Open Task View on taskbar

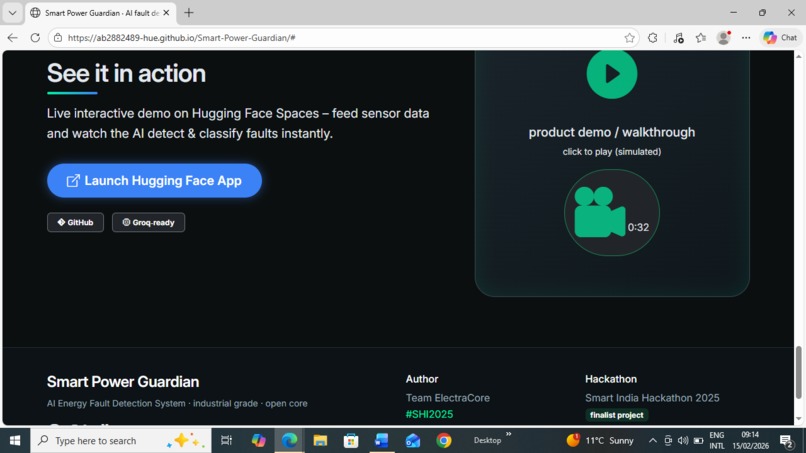[226, 440]
